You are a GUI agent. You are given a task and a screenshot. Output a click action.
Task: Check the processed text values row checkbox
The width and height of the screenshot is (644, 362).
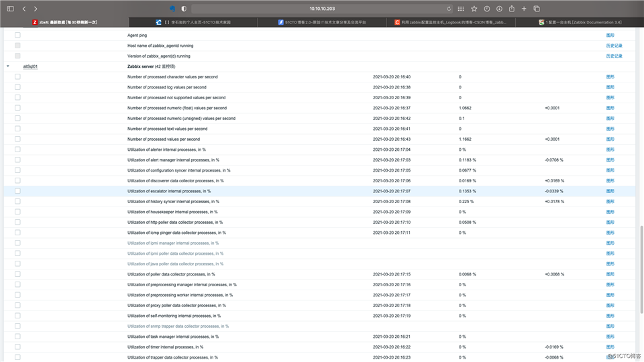[17, 129]
